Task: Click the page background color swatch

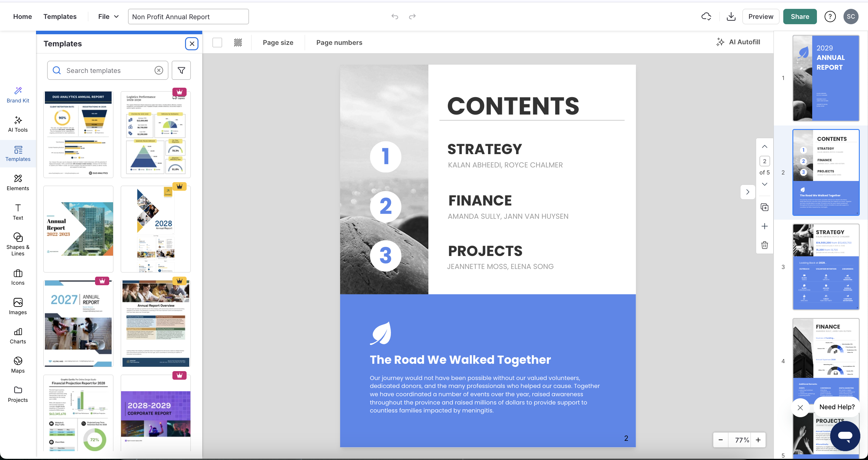Action: (x=217, y=43)
